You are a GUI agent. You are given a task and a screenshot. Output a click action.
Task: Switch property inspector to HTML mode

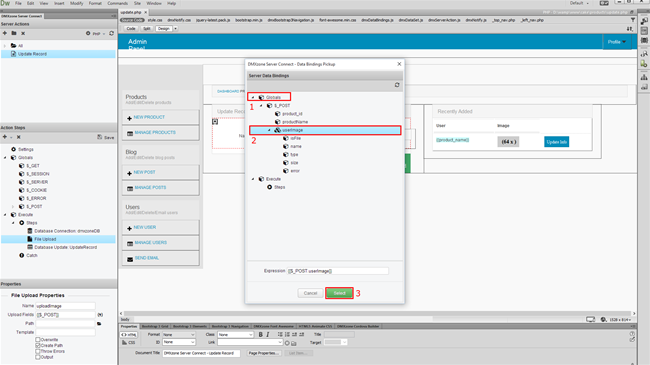point(129,335)
